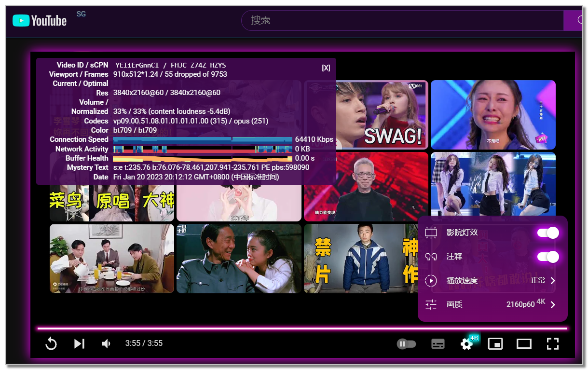Open the 2017年 suggested video thumbnail
Screen dimensions: 588x370
[x=239, y=203]
